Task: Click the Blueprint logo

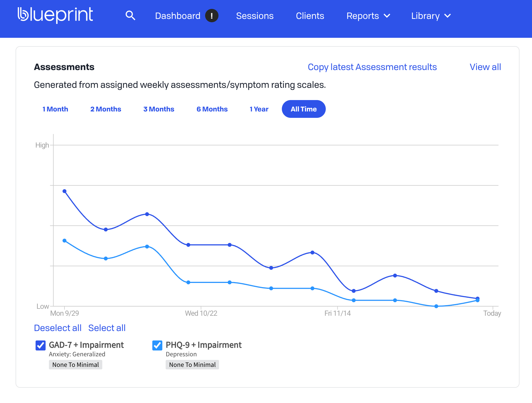Action: pyautogui.click(x=55, y=15)
